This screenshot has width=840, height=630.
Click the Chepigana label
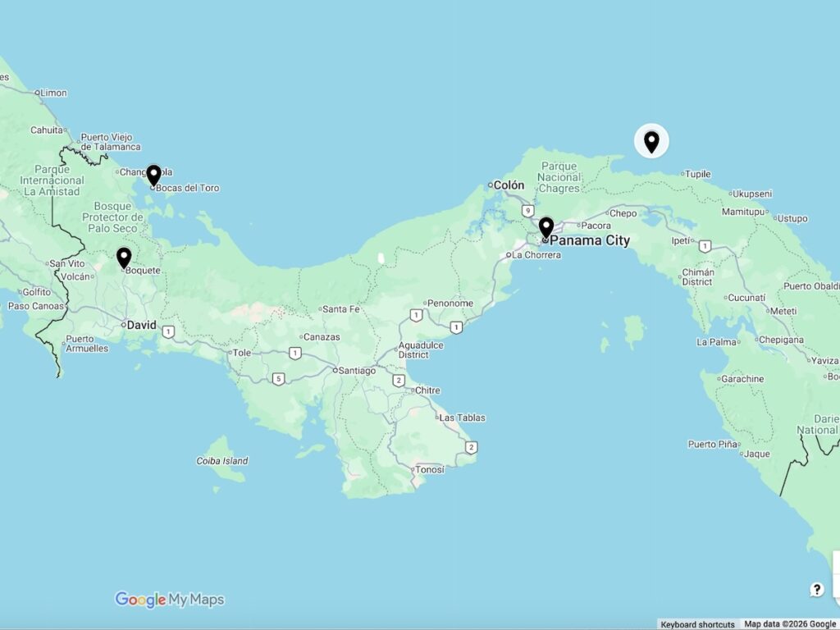pyautogui.click(x=782, y=340)
